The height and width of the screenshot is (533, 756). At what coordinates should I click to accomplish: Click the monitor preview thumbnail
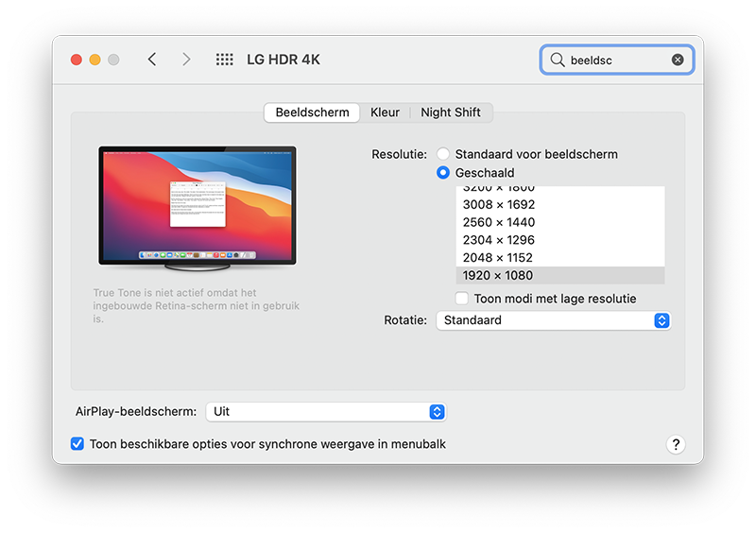198,208
